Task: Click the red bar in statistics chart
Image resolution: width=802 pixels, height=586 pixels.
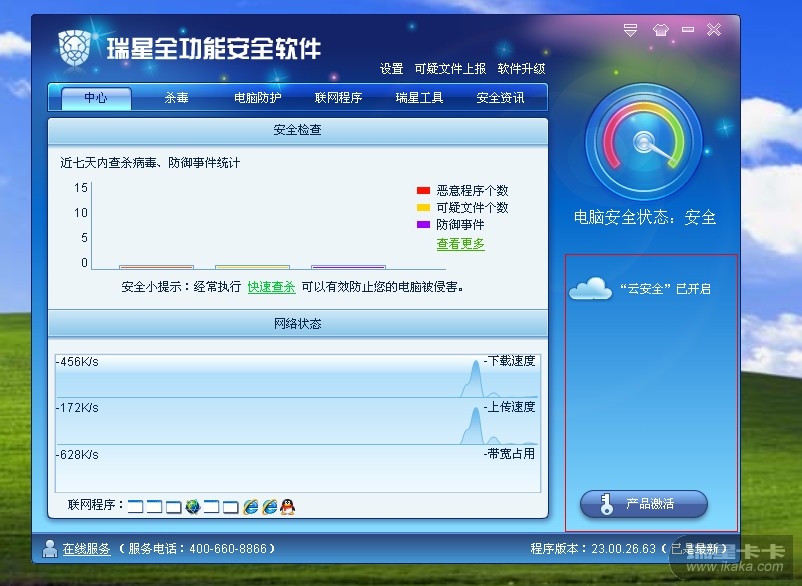Action: tap(157, 267)
